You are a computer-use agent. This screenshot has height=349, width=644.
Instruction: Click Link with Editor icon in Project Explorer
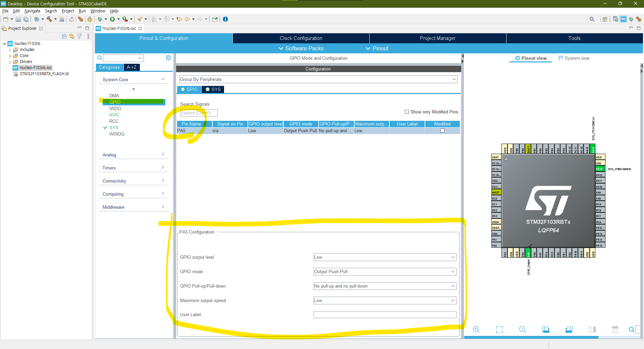pos(71,36)
